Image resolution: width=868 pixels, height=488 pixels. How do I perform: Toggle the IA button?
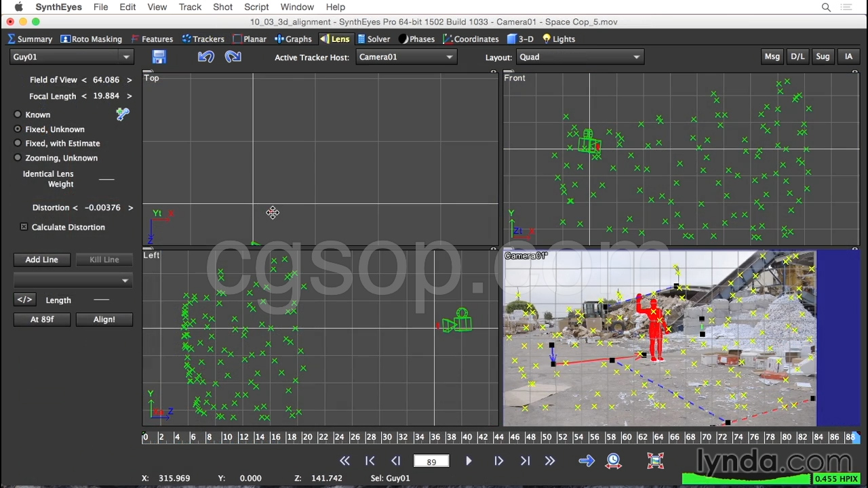848,57
